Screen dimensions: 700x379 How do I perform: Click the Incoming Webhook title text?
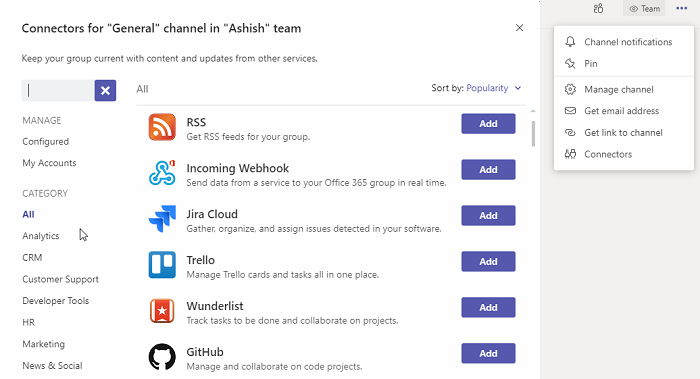pyautogui.click(x=238, y=168)
